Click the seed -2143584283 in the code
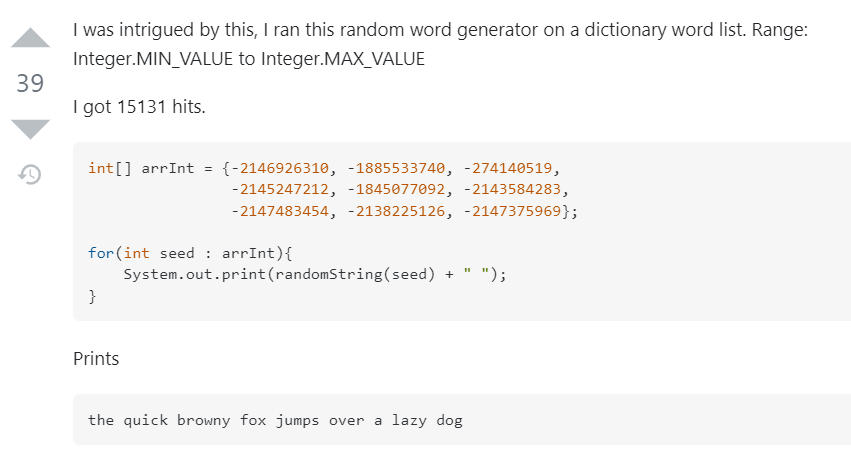The width and height of the screenshot is (851, 474). tap(512, 189)
